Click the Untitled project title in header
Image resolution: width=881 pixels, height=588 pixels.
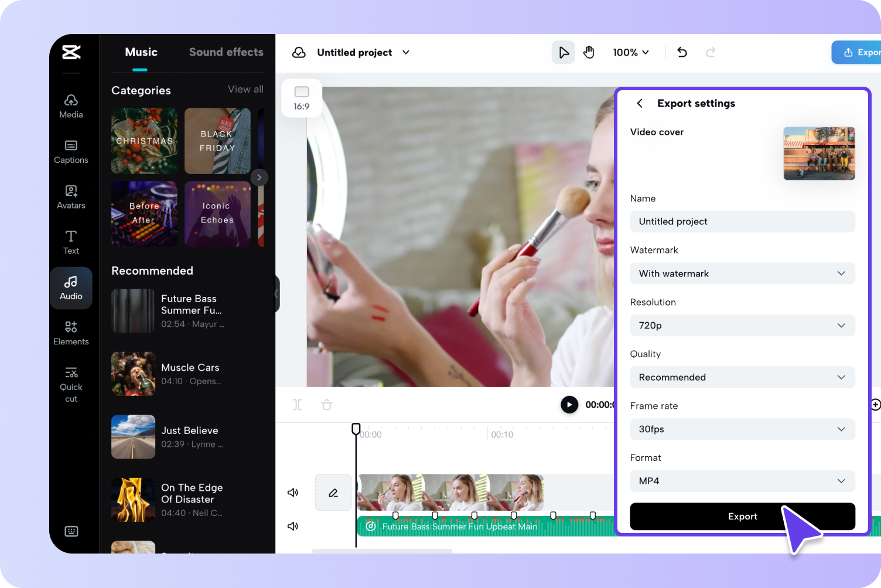[x=354, y=53]
